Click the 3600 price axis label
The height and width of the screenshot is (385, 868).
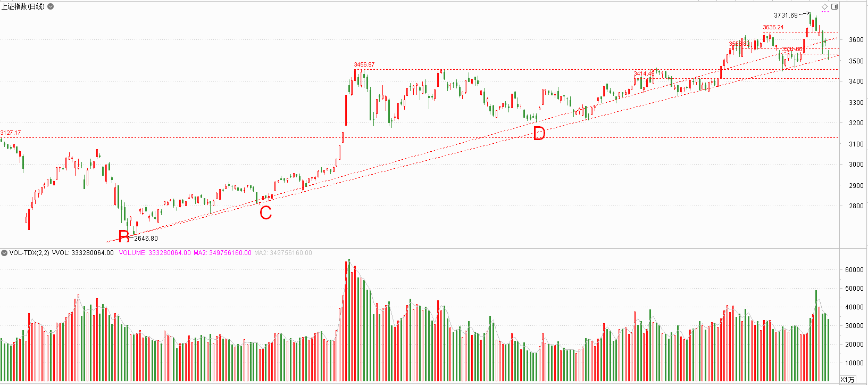pos(856,40)
